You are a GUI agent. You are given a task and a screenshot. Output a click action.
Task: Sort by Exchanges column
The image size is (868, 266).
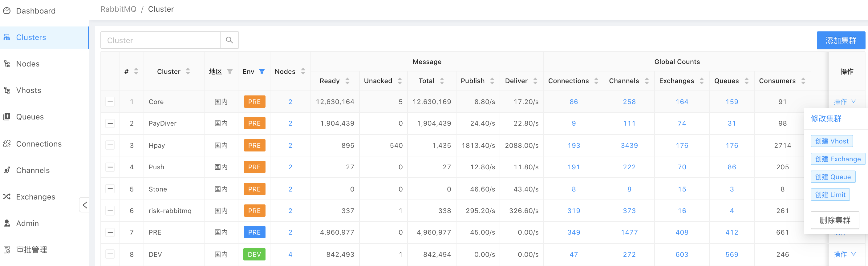[702, 81]
